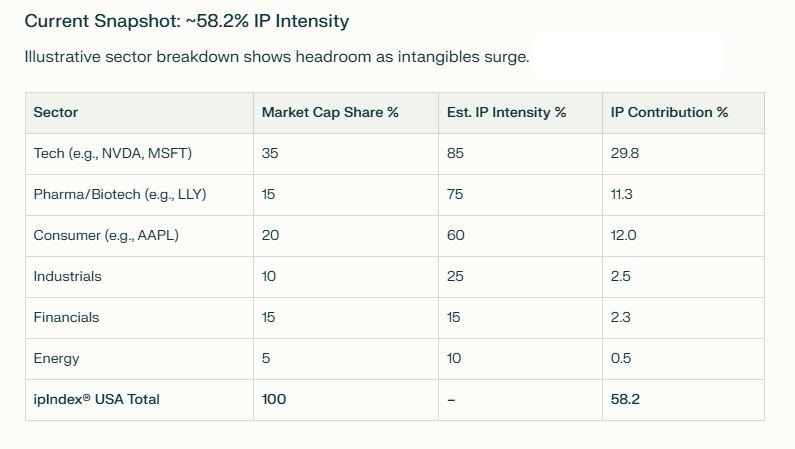Select Tech's 85 IP intensity value
This screenshot has height=449, width=795.
[456, 154]
